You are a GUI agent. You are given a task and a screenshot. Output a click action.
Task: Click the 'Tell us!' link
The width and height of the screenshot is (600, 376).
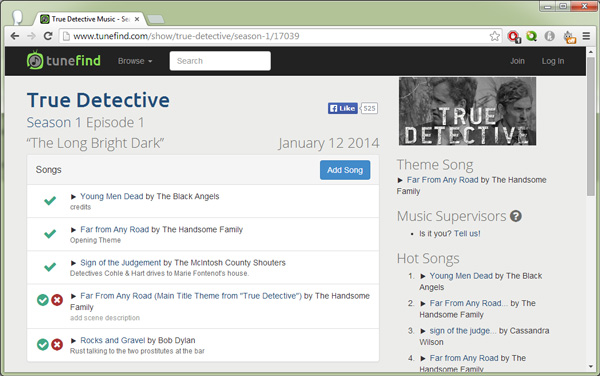467,234
